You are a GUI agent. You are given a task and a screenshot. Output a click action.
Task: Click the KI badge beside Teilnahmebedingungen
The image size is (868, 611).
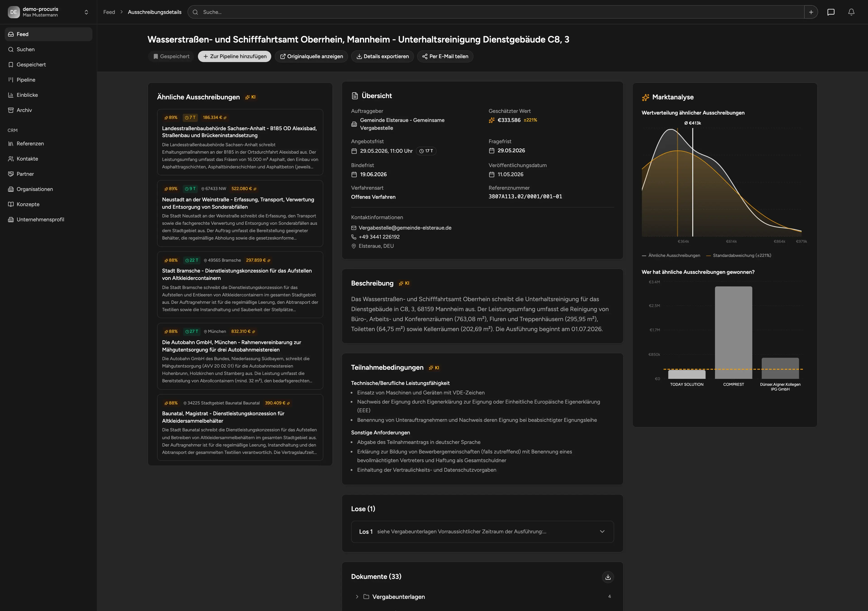(434, 368)
